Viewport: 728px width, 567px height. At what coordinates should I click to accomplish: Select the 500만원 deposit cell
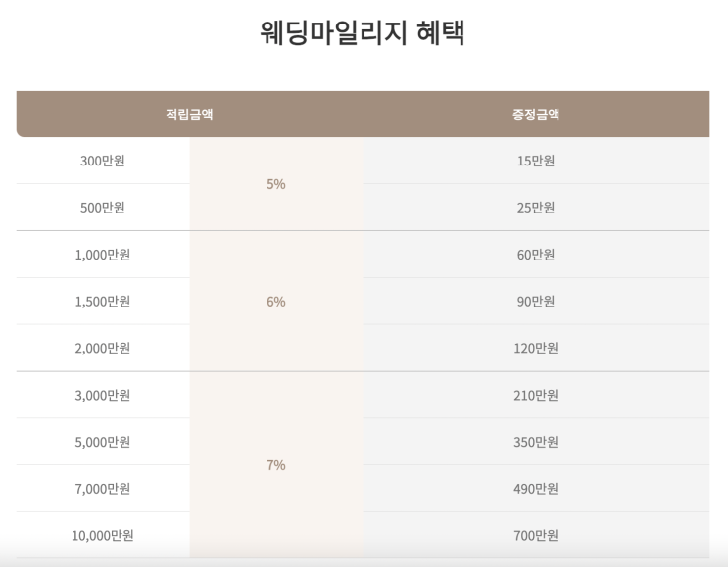coord(102,208)
